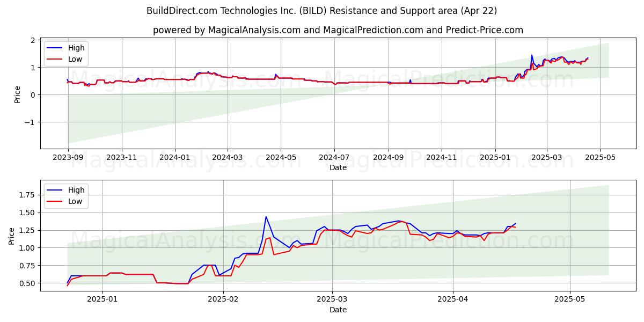Click the '2024-03' date tick label

[228, 158]
